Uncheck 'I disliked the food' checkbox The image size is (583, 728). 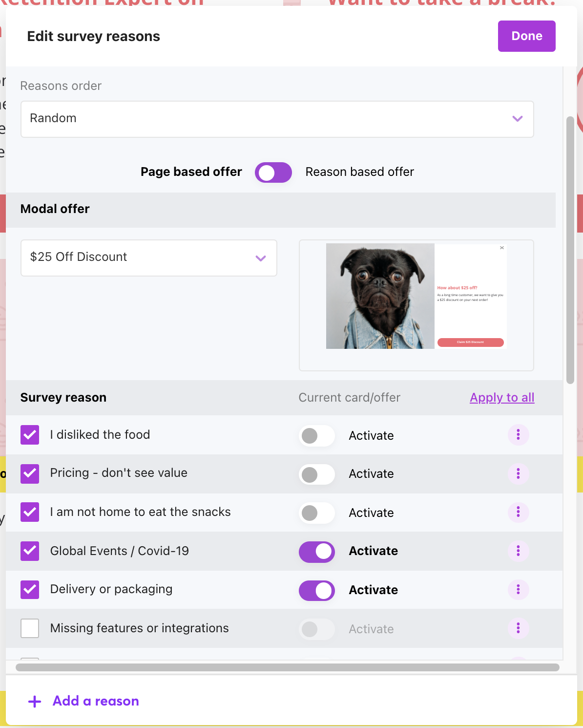(x=30, y=434)
